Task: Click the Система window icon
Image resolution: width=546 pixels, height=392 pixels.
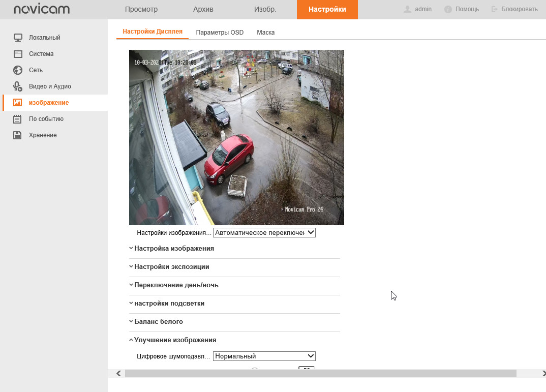Action: [x=18, y=54]
